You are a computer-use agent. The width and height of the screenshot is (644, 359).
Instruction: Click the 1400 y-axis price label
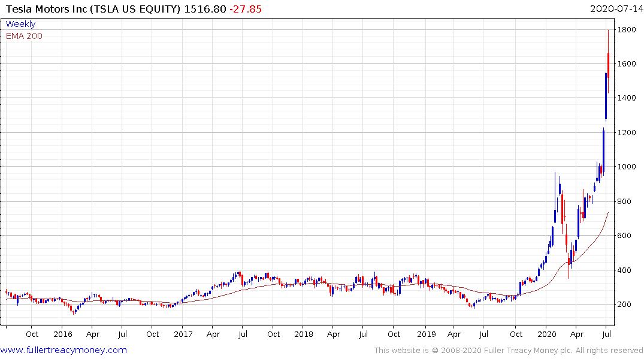[627, 98]
